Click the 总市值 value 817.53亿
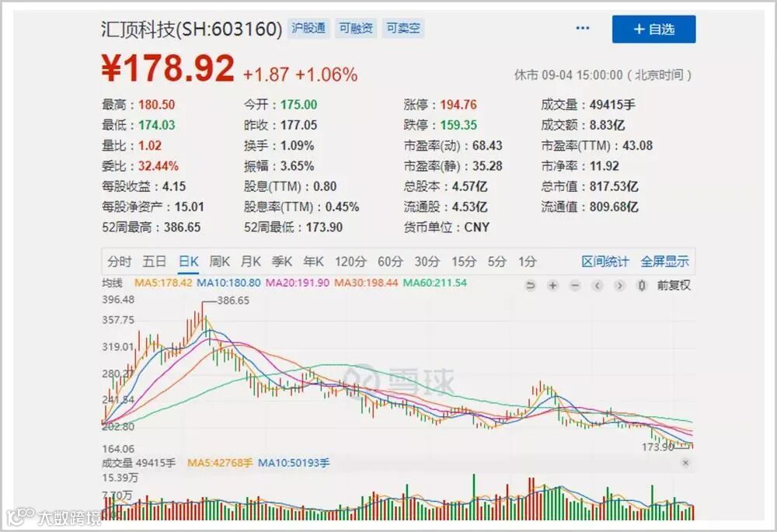 click(x=614, y=186)
